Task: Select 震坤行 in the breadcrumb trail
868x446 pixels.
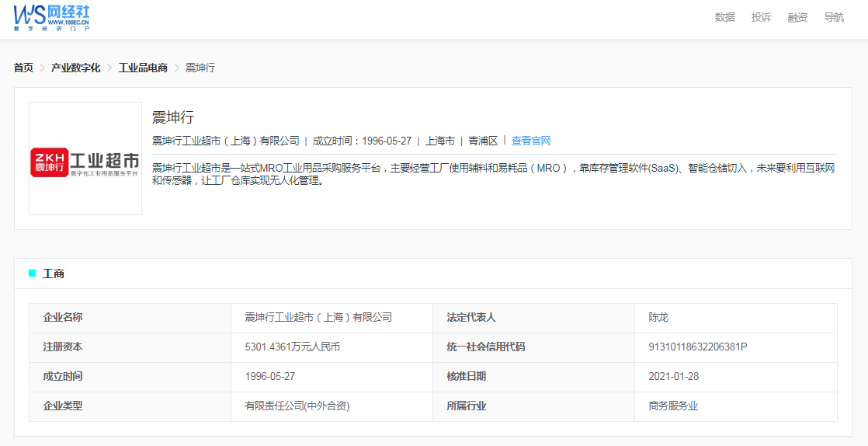Action: tap(200, 68)
